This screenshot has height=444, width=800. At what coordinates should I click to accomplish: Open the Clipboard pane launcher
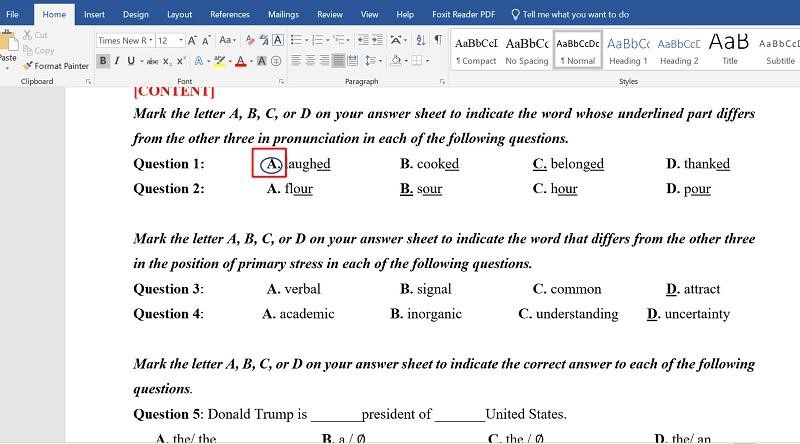click(x=88, y=82)
